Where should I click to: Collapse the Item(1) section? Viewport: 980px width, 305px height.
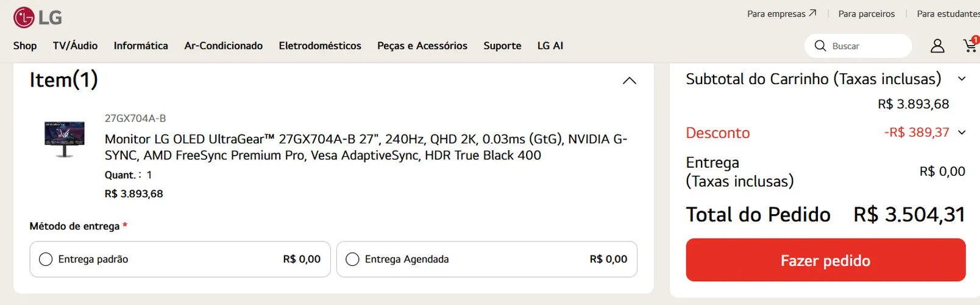pos(630,81)
